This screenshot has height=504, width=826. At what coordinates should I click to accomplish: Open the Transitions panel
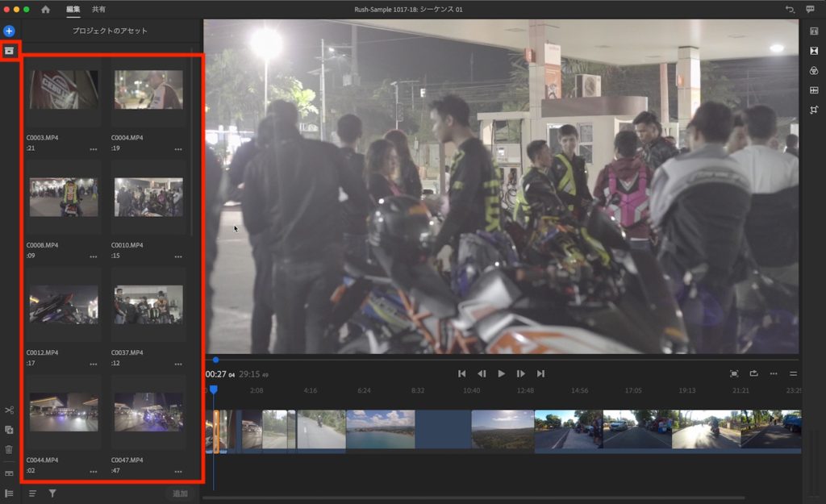[814, 51]
